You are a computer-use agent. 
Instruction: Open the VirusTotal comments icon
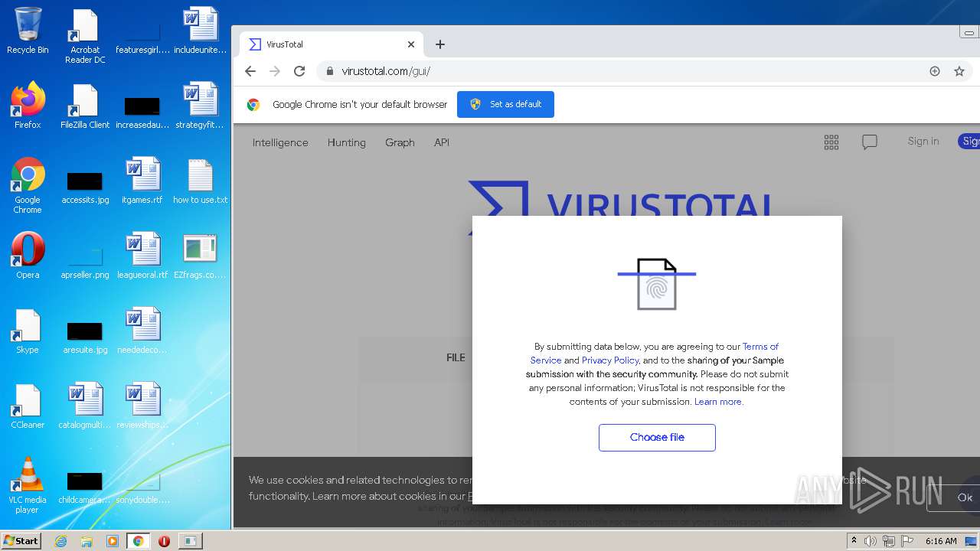click(x=870, y=142)
